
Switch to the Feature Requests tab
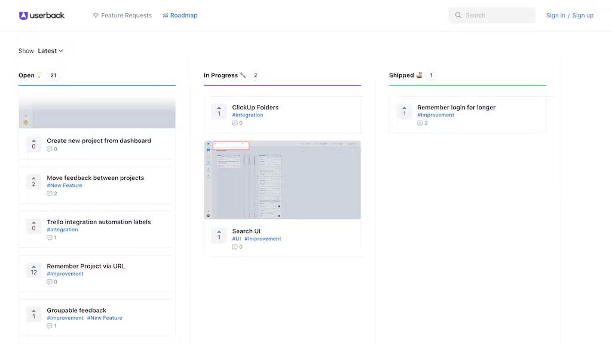click(x=122, y=16)
